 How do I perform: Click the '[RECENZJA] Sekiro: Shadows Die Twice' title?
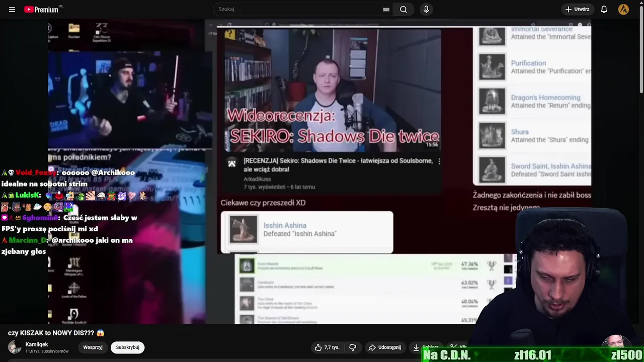click(x=338, y=165)
